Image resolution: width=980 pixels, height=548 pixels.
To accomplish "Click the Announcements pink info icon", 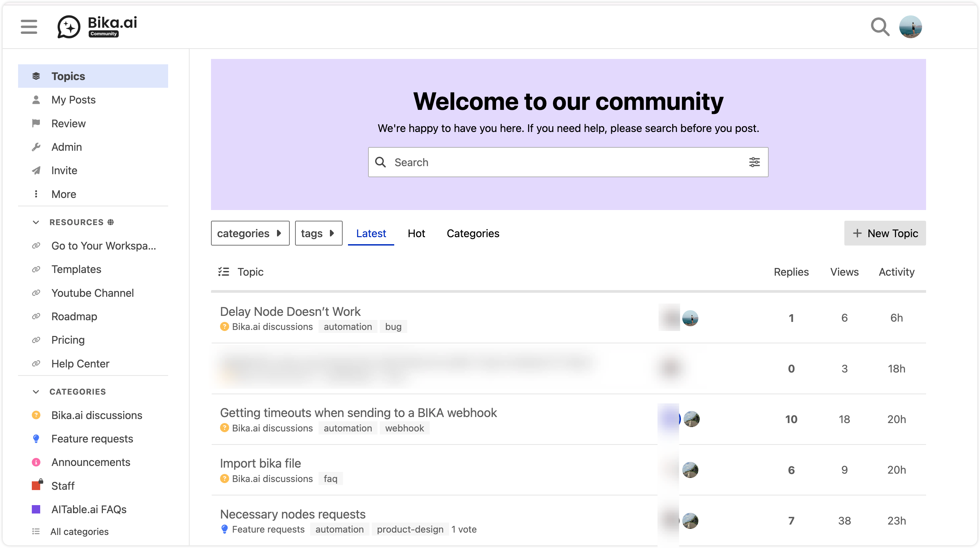I will tap(36, 462).
